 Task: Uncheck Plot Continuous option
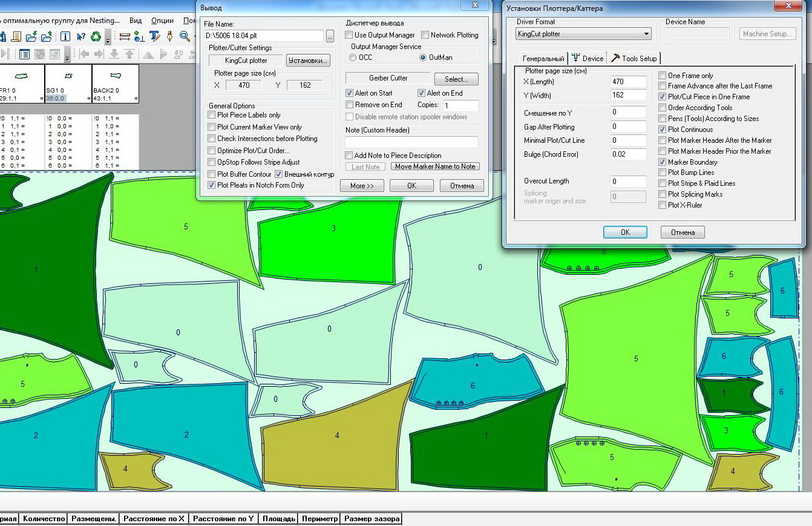(x=662, y=130)
